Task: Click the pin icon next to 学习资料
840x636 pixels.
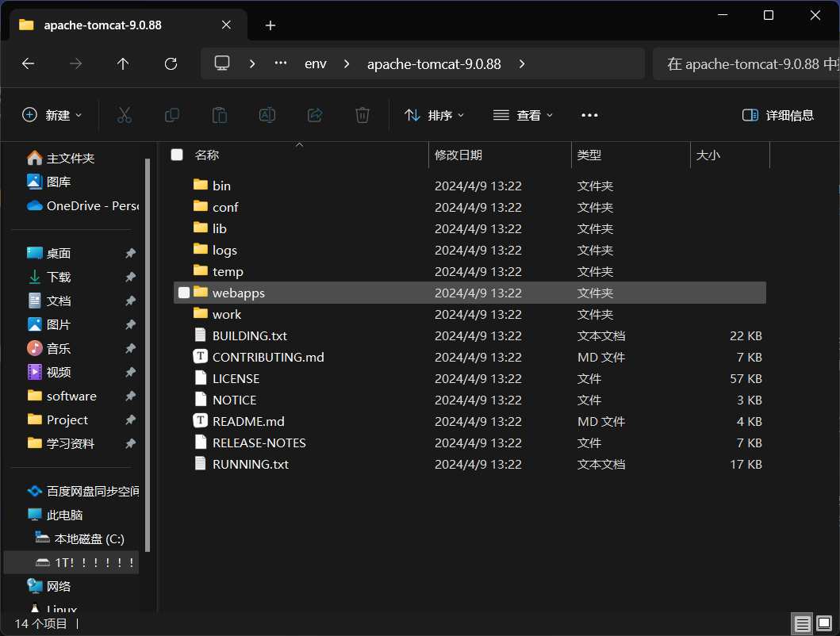Action: tap(130, 443)
